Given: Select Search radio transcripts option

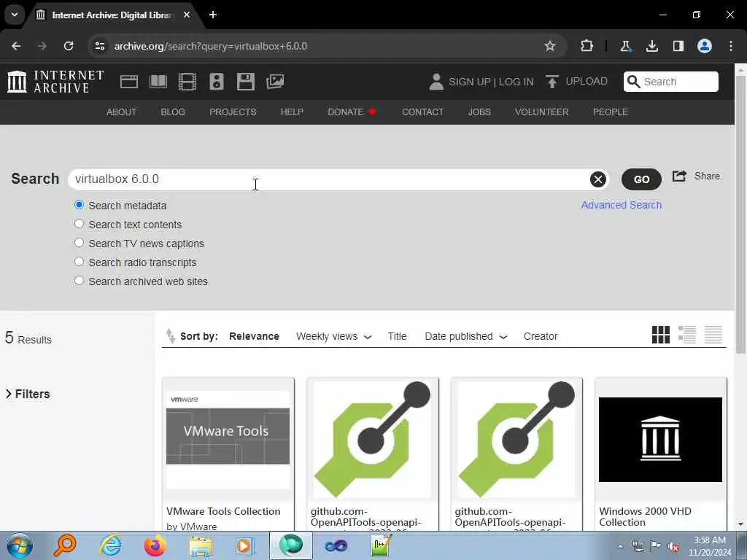Looking at the screenshot, I should point(79,262).
